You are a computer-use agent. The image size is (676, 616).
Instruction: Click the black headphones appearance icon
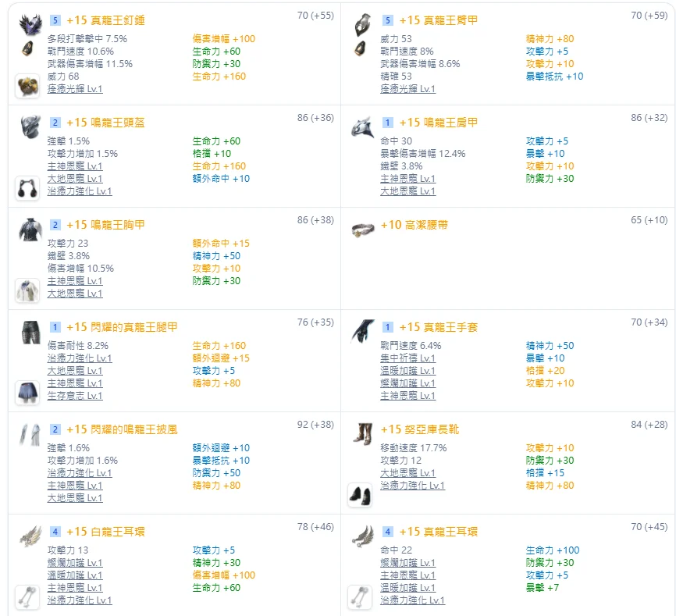(27, 188)
